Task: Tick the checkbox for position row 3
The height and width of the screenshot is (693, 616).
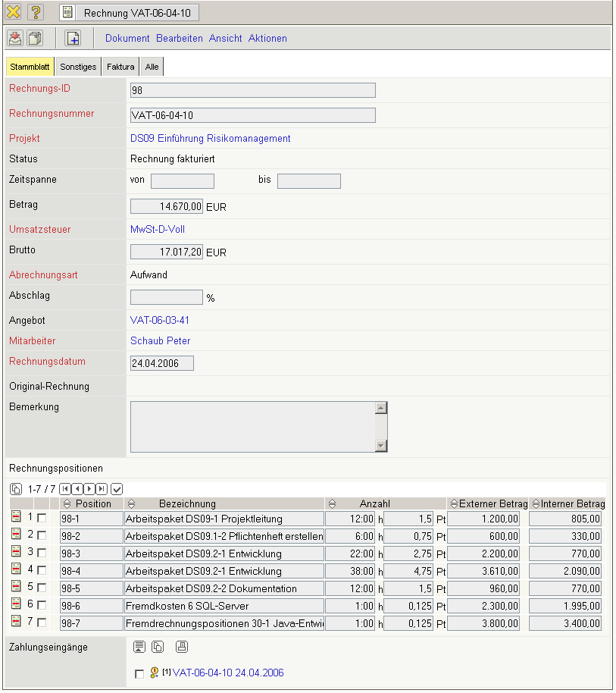Action: point(42,553)
